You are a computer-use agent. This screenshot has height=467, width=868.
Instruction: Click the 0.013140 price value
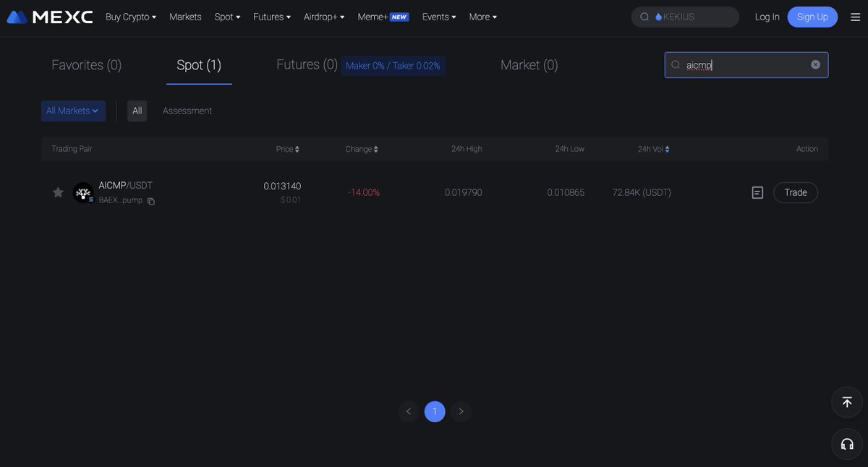coord(282,186)
